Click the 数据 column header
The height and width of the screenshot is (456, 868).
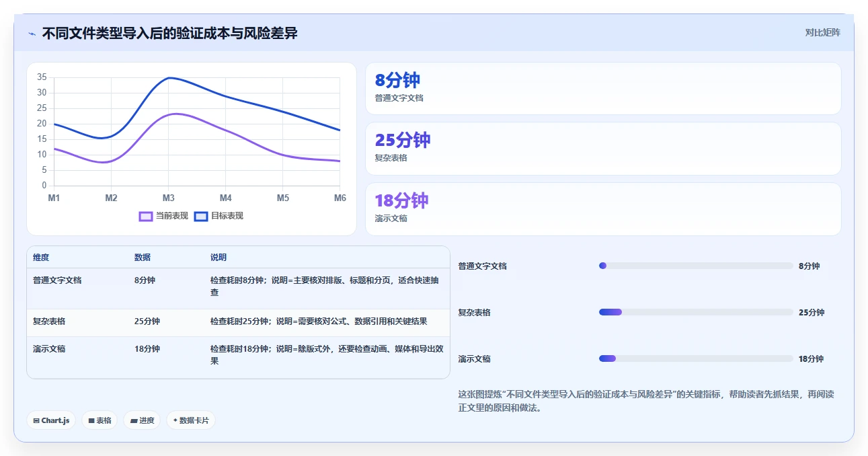click(x=143, y=258)
